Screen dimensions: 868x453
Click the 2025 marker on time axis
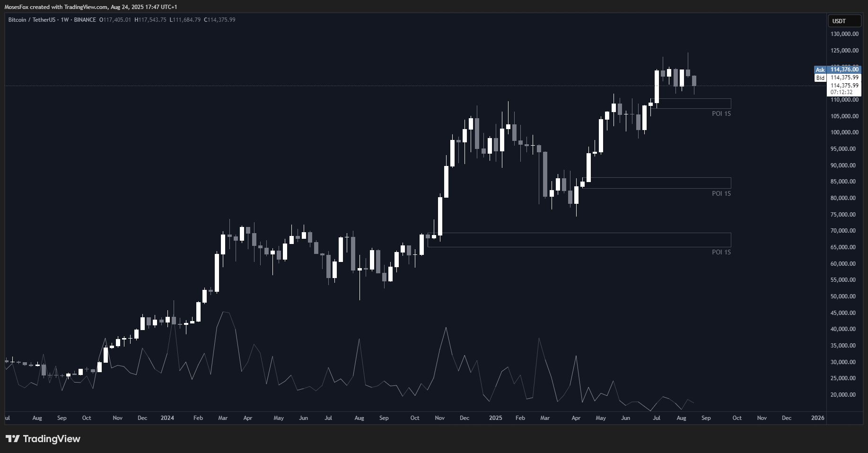pos(495,418)
